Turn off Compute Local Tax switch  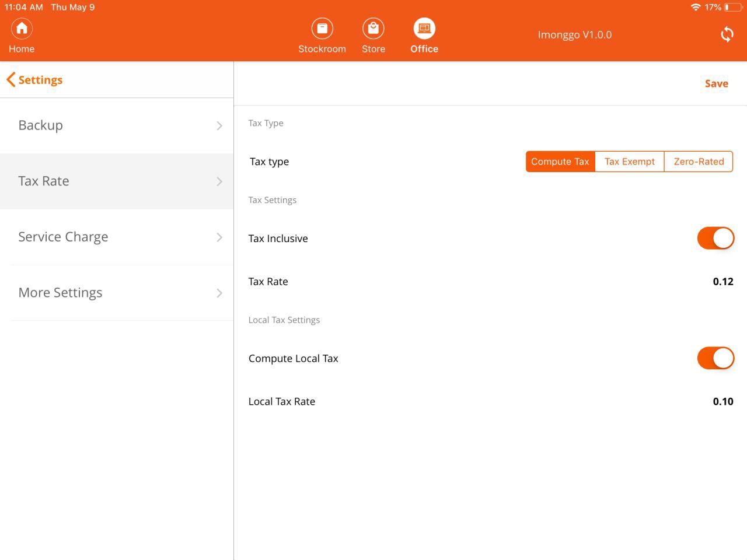(x=715, y=358)
